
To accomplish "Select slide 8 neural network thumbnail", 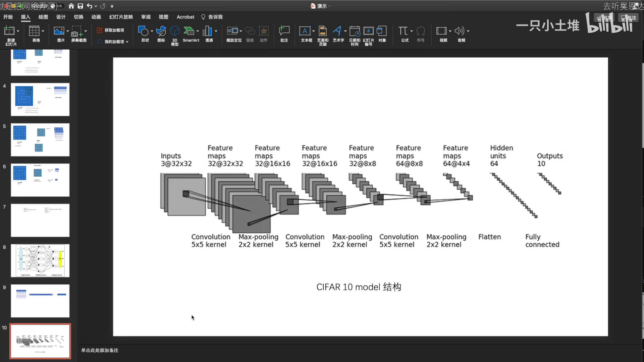I will [40, 260].
